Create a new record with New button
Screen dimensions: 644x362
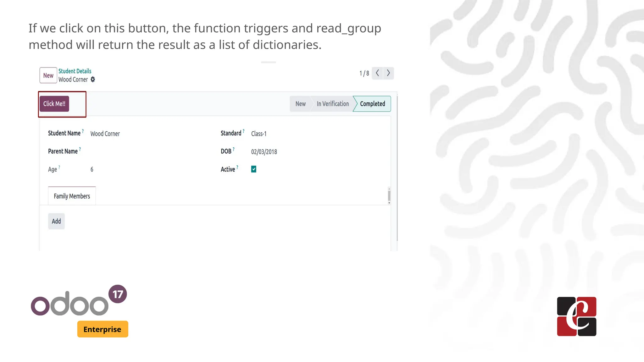tap(48, 75)
